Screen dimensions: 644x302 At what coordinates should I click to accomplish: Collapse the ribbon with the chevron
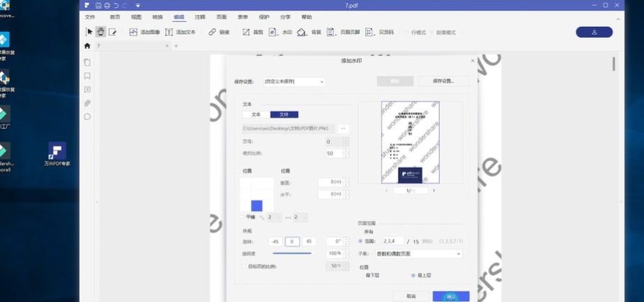(618, 19)
